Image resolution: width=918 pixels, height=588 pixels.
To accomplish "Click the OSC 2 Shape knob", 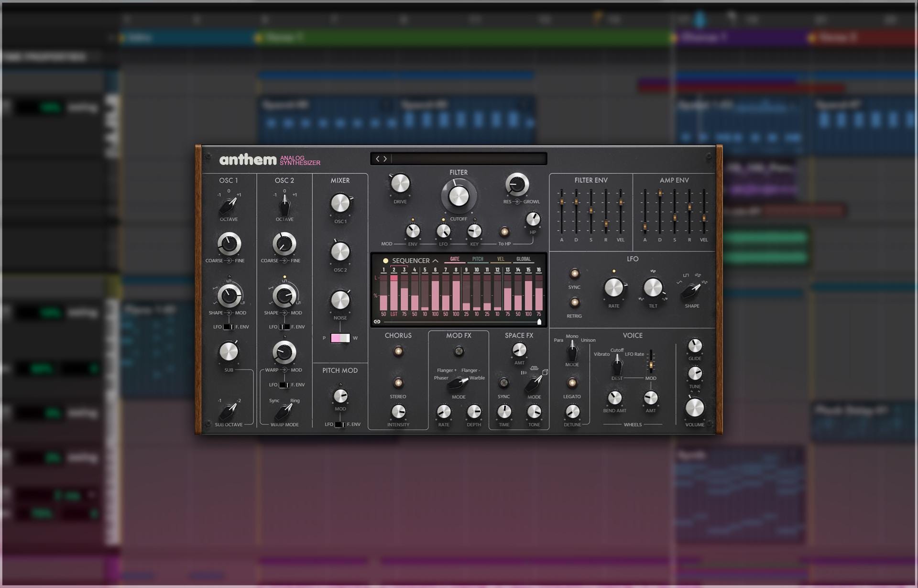I will (284, 295).
